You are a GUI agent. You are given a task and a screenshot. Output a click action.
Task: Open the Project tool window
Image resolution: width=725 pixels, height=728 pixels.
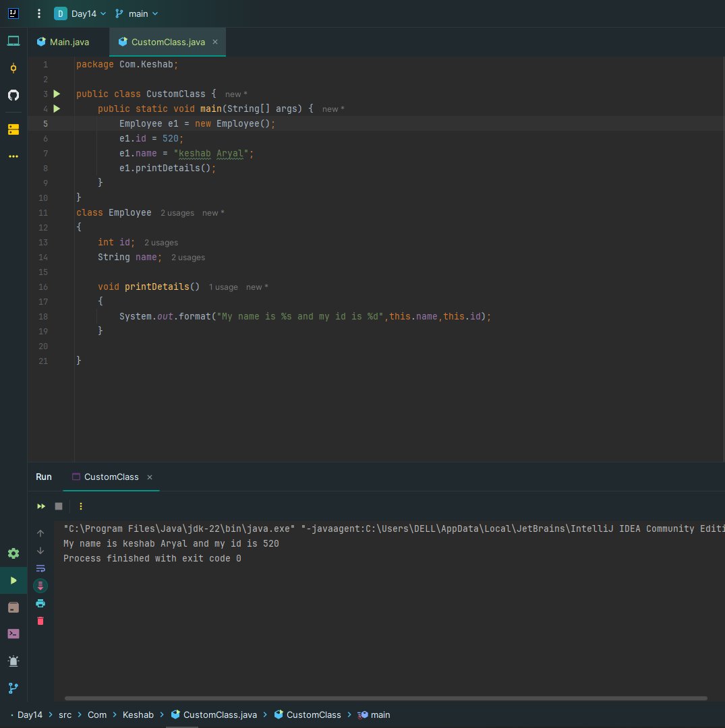click(13, 41)
